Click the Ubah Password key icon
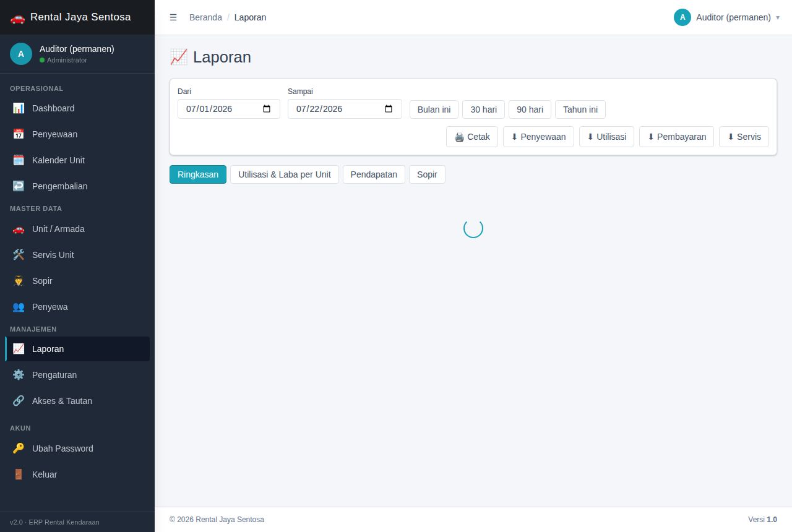 [x=19, y=448]
